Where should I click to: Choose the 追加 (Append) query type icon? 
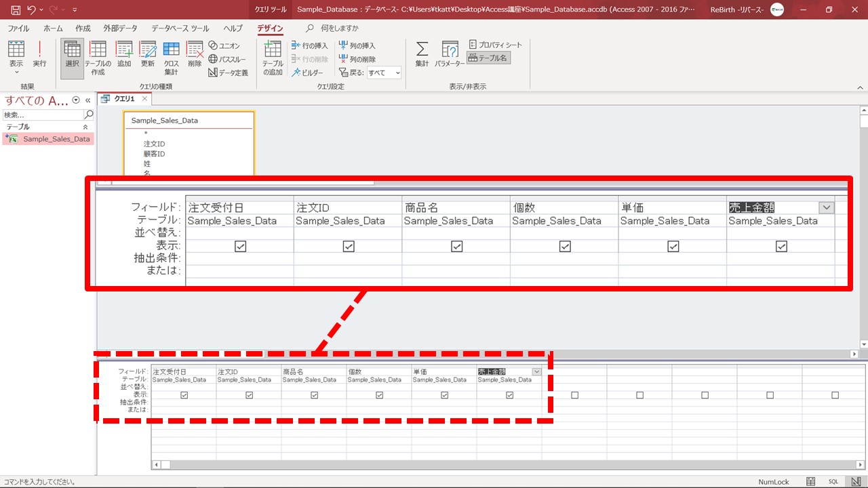pyautogui.click(x=124, y=54)
